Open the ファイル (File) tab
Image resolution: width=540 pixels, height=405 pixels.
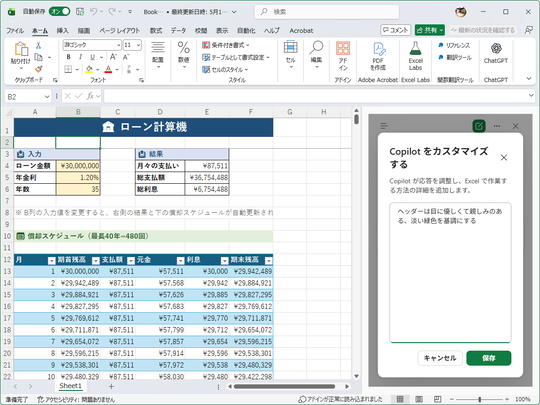pos(15,31)
